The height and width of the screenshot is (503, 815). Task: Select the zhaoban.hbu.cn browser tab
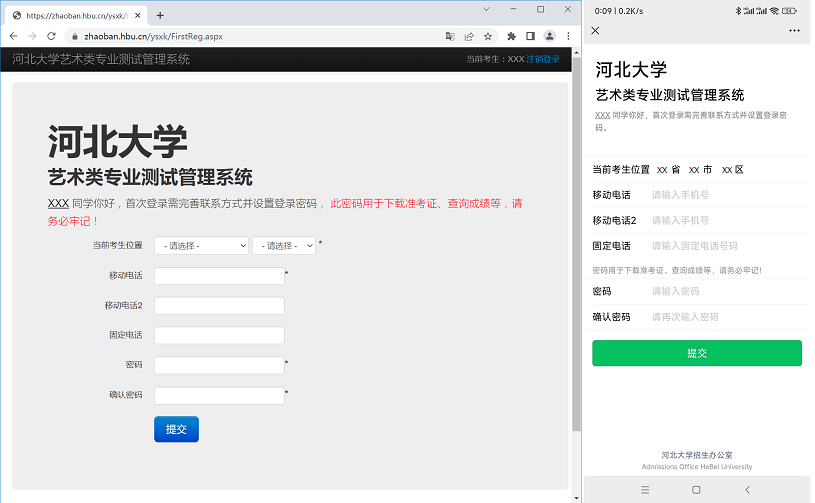[x=76, y=16]
